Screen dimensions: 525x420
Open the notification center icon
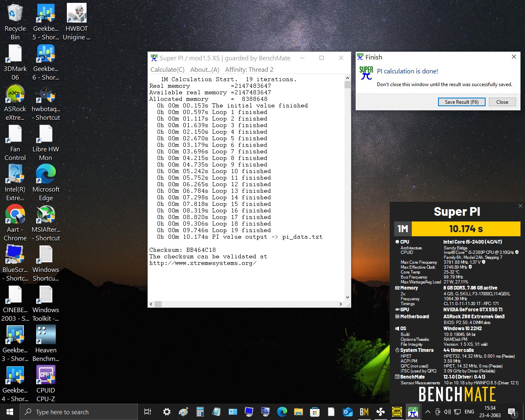512,412
